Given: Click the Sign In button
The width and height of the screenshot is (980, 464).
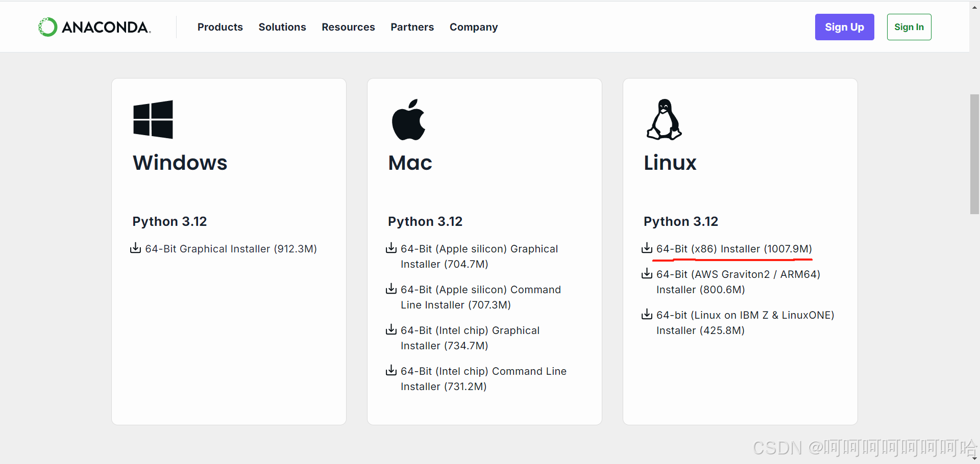Looking at the screenshot, I should [x=909, y=27].
